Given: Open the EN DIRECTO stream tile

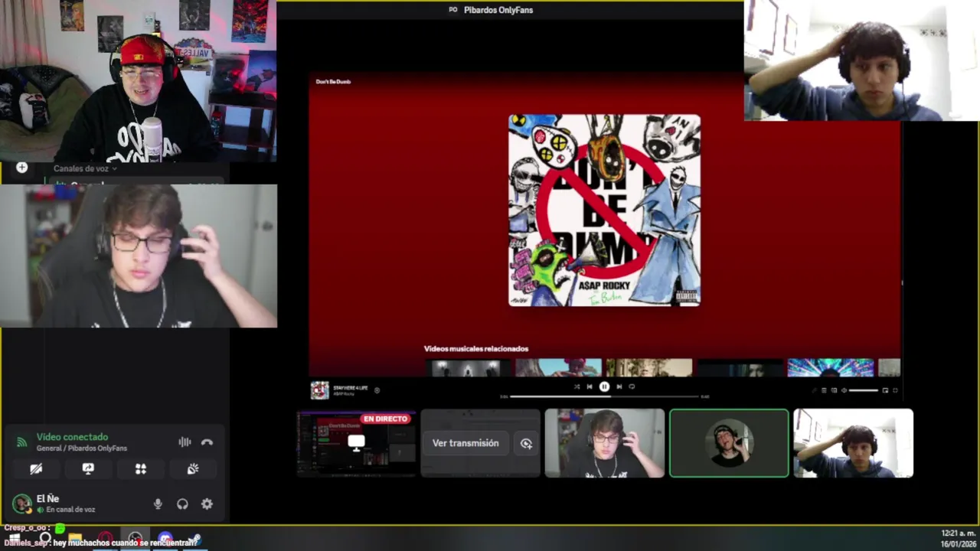Looking at the screenshot, I should click(x=356, y=443).
